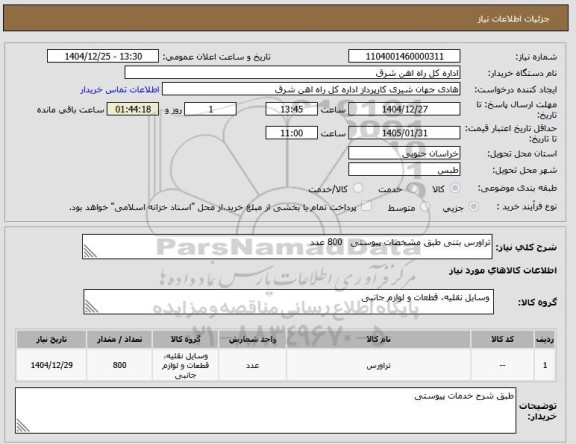Click the buyer notes text area
This screenshot has height=444, width=576.
click(x=266, y=410)
